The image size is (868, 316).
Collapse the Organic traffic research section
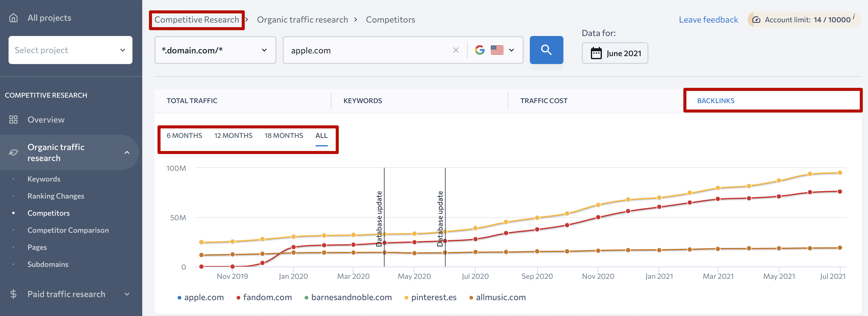[x=127, y=153]
